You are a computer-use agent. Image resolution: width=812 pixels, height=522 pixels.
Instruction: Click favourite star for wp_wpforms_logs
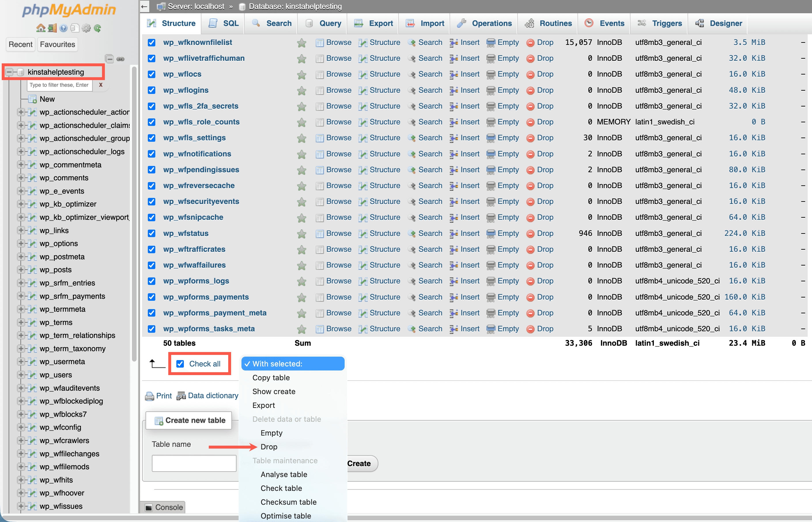pyautogui.click(x=301, y=281)
